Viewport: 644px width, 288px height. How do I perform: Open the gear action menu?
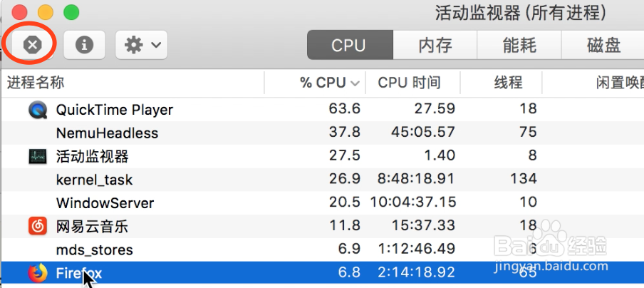pos(141,45)
